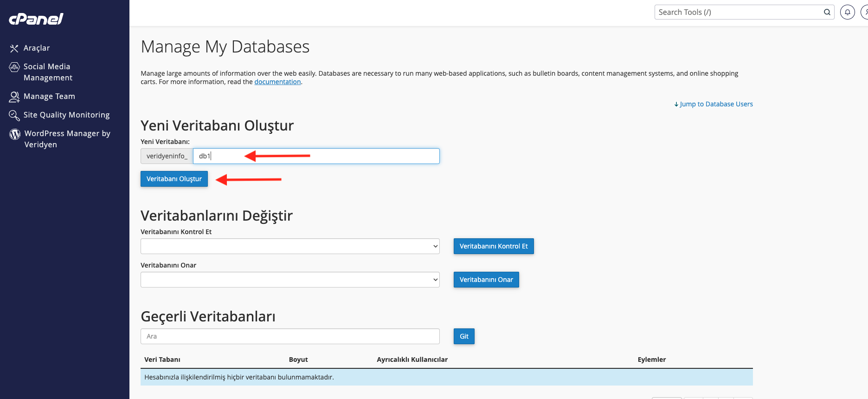868x399 pixels.
Task: Open Manage Team menu item
Action: tap(49, 96)
